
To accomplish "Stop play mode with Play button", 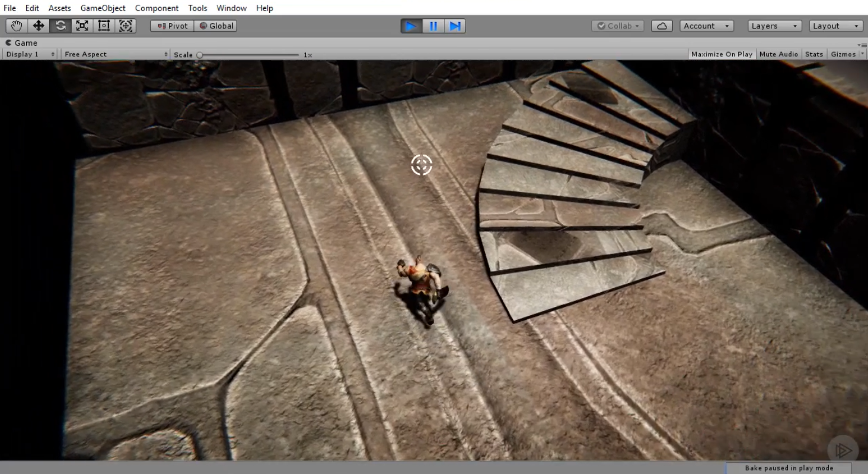I will pyautogui.click(x=411, y=26).
